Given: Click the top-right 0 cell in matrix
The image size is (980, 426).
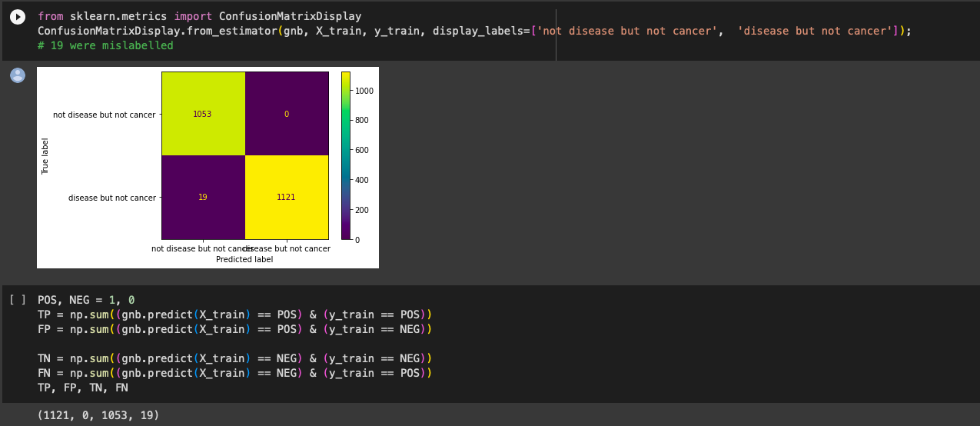Looking at the screenshot, I should coord(287,114).
